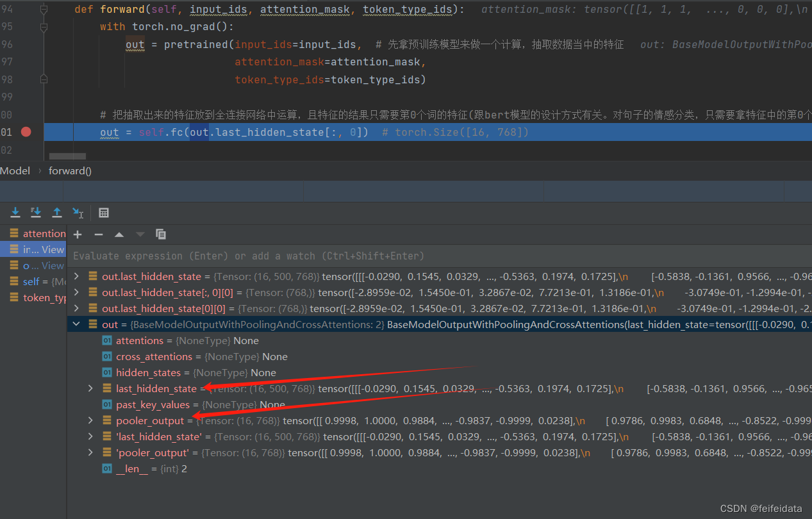Select the hidden_states = None row
This screenshot has height=519, width=812.
(440, 372)
